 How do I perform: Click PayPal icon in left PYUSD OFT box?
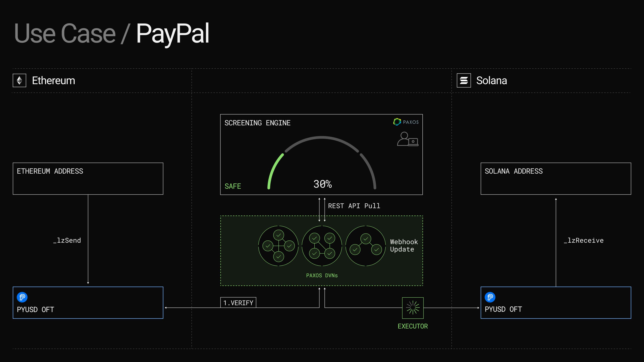tap(22, 297)
